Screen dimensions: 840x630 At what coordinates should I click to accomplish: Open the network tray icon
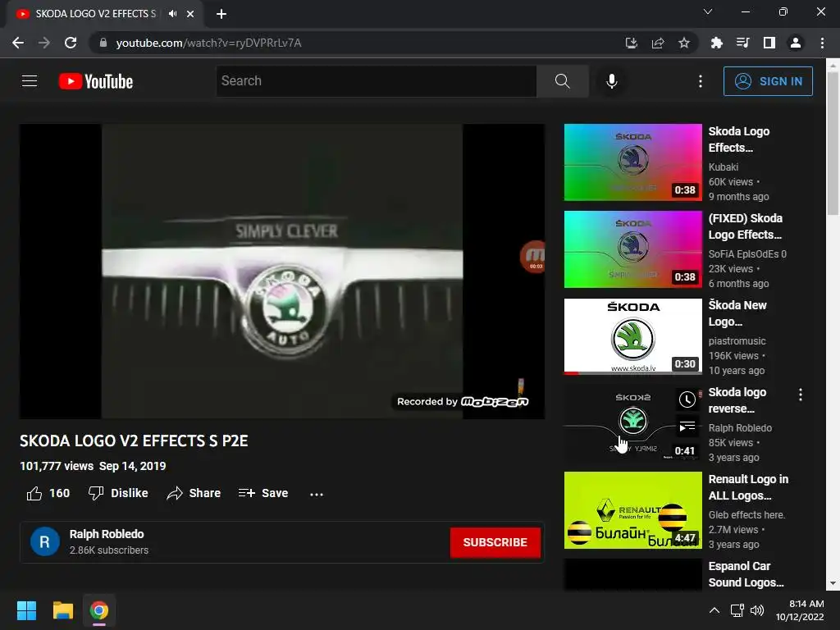coord(737,610)
